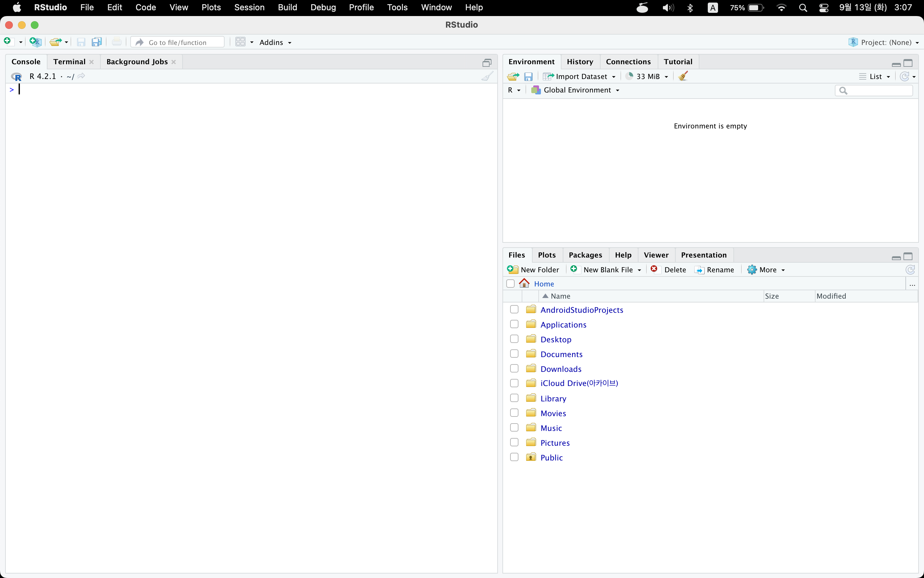Click the Environment search field
This screenshot has height=578, width=924.
click(874, 91)
